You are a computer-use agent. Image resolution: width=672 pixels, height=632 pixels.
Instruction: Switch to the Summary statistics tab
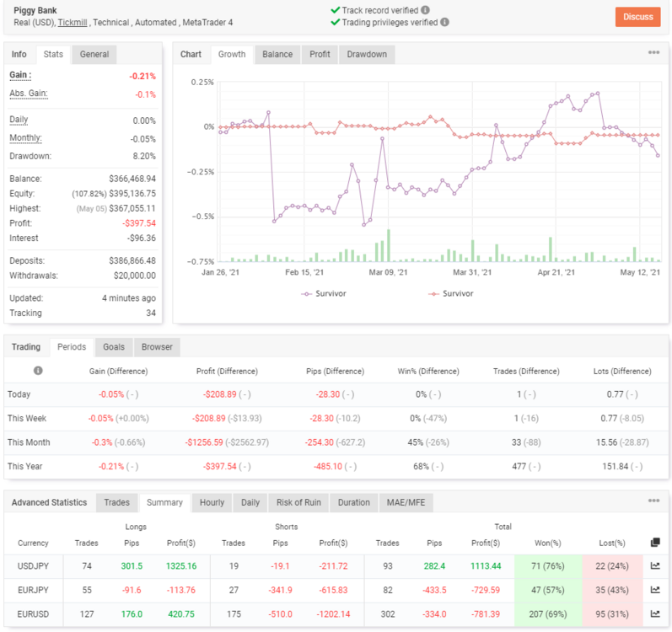click(164, 502)
